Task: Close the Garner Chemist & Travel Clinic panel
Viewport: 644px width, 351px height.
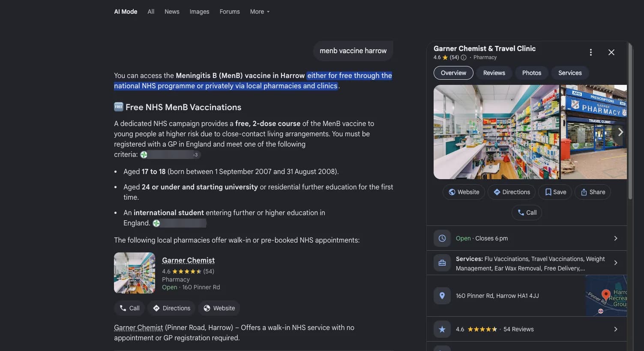Action: [x=611, y=52]
